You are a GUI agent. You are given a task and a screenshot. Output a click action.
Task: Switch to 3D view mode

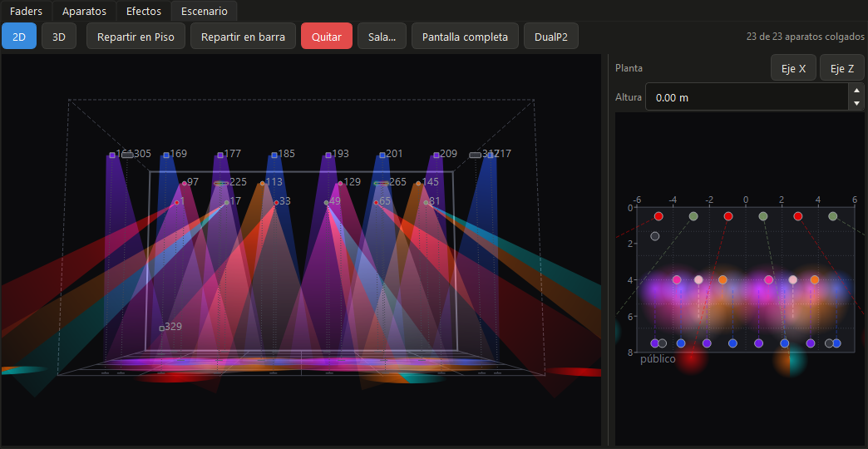59,37
